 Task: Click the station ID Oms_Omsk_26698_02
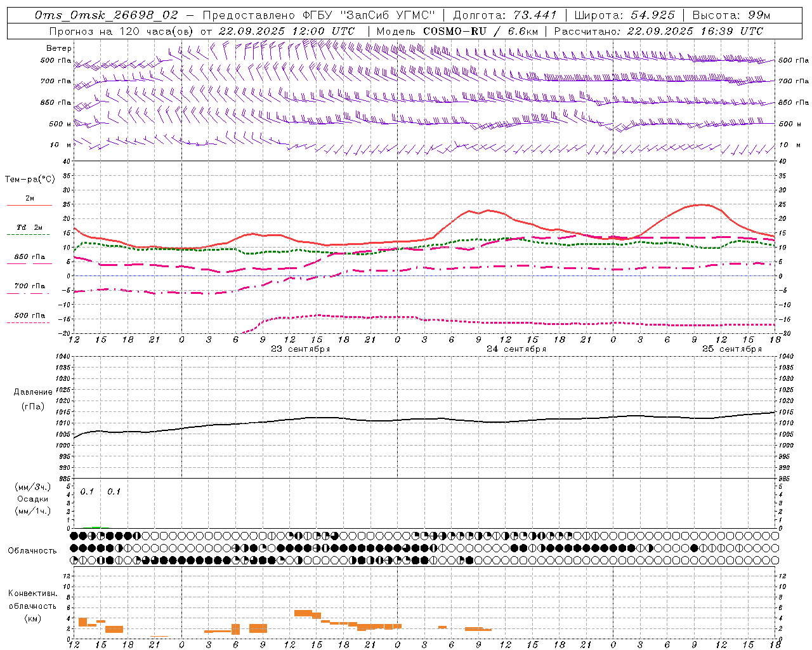point(107,15)
